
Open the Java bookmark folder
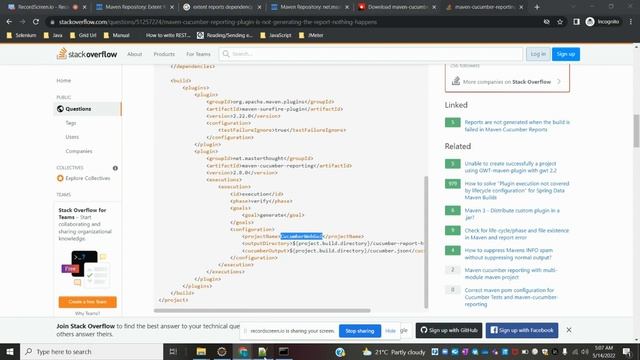(53, 36)
